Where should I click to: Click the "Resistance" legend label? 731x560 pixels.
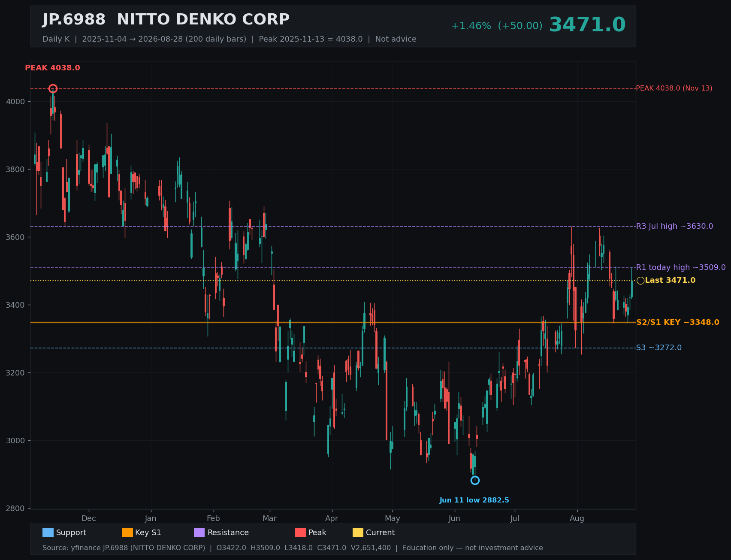point(228,533)
